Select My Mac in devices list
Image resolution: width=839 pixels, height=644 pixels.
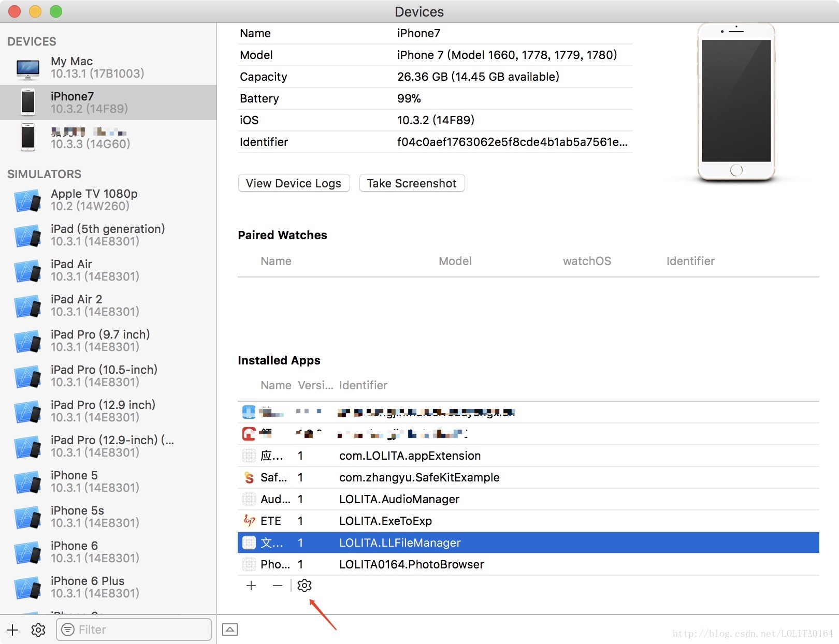click(x=108, y=67)
